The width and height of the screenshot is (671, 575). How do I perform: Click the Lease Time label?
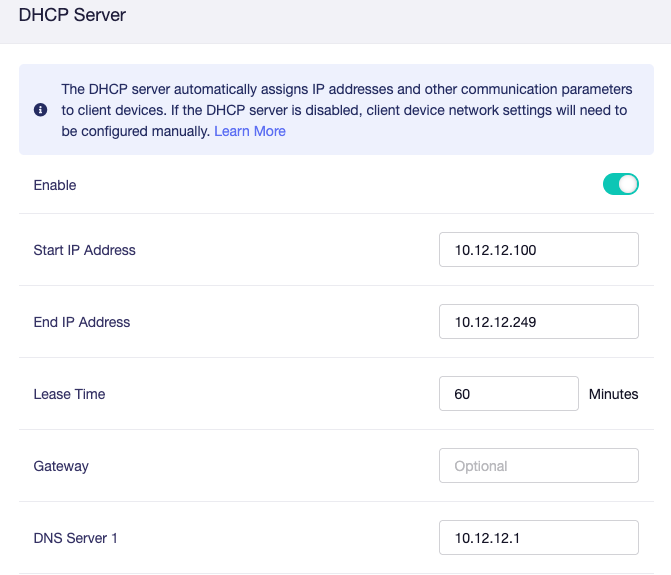pyautogui.click(x=69, y=394)
